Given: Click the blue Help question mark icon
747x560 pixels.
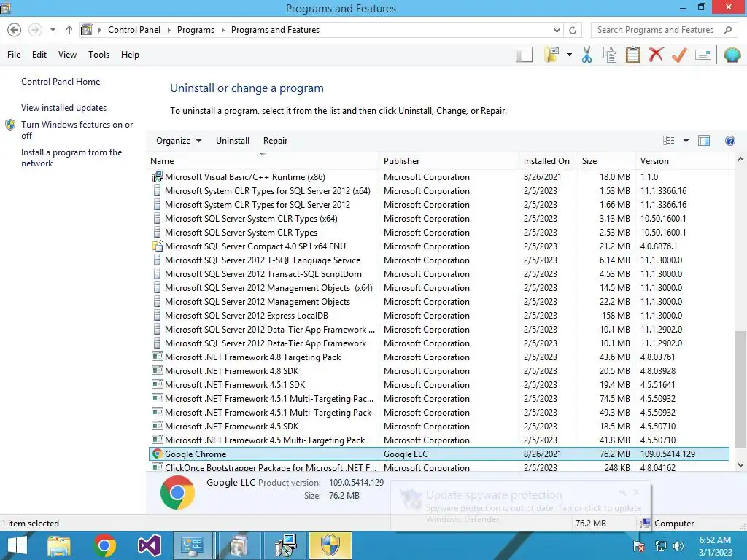Looking at the screenshot, I should 729,141.
